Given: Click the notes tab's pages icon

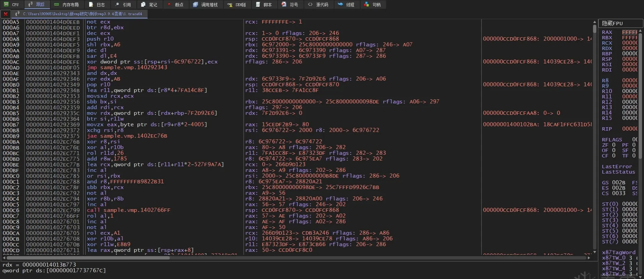Looking at the screenshot, I should click(143, 5).
